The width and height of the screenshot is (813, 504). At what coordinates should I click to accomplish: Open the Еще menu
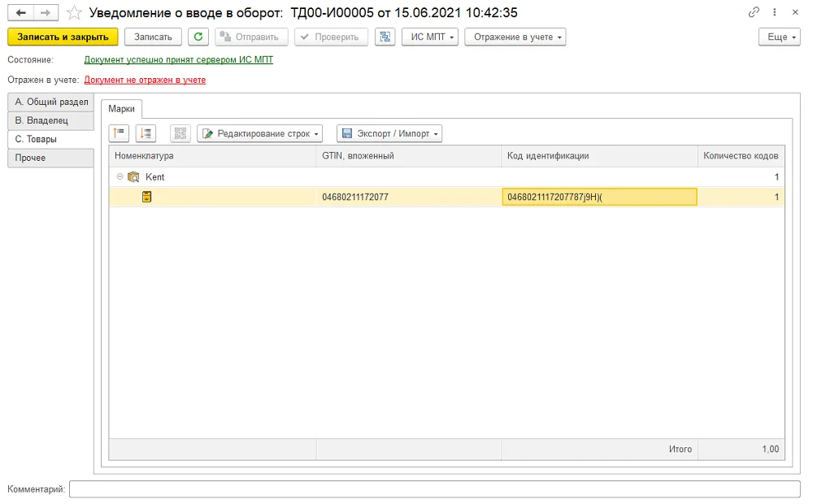click(x=780, y=37)
